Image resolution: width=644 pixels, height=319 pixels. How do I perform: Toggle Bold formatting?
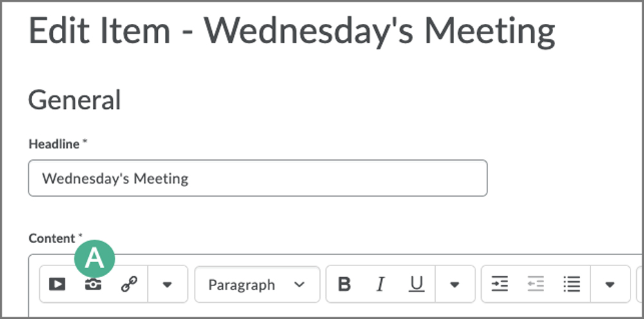[344, 284]
